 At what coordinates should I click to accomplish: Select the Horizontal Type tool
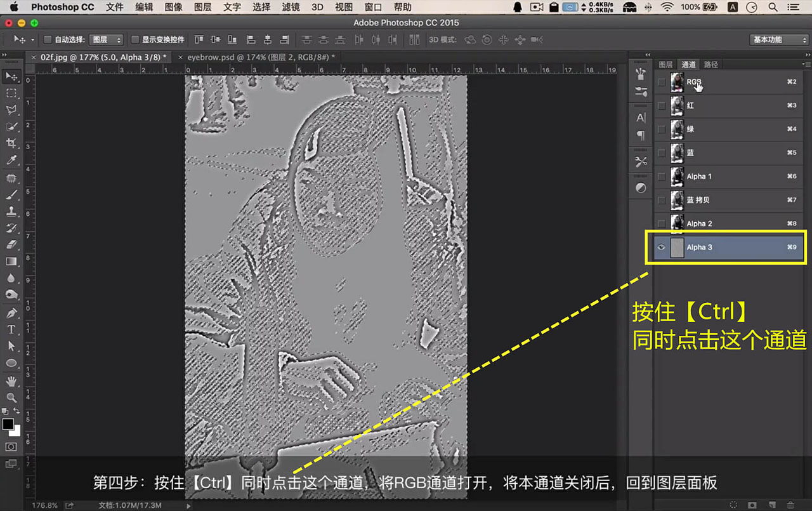tap(11, 329)
